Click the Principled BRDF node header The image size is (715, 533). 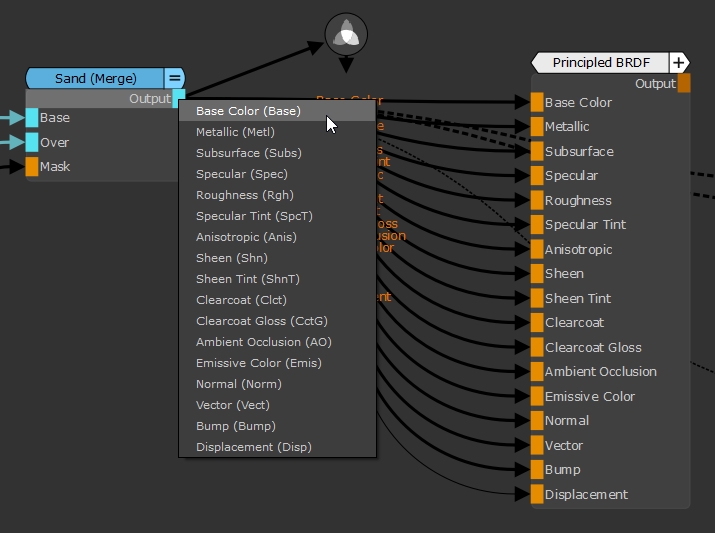pos(601,63)
